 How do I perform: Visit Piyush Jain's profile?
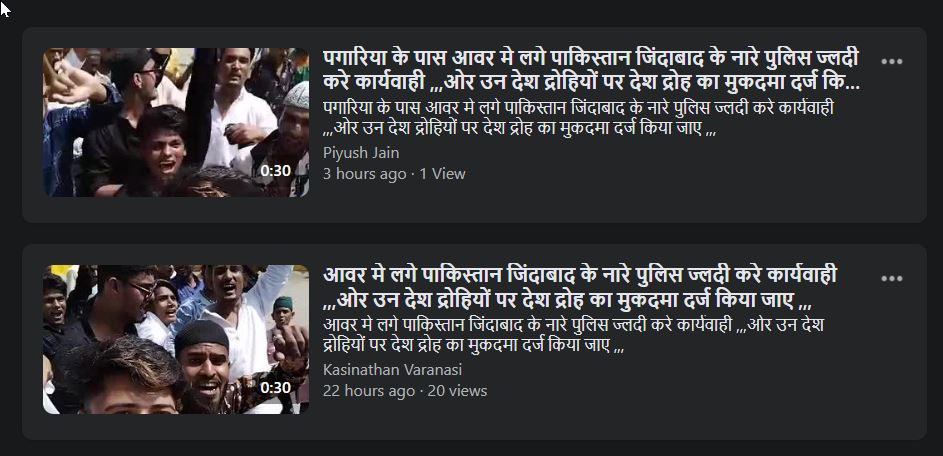coord(361,153)
